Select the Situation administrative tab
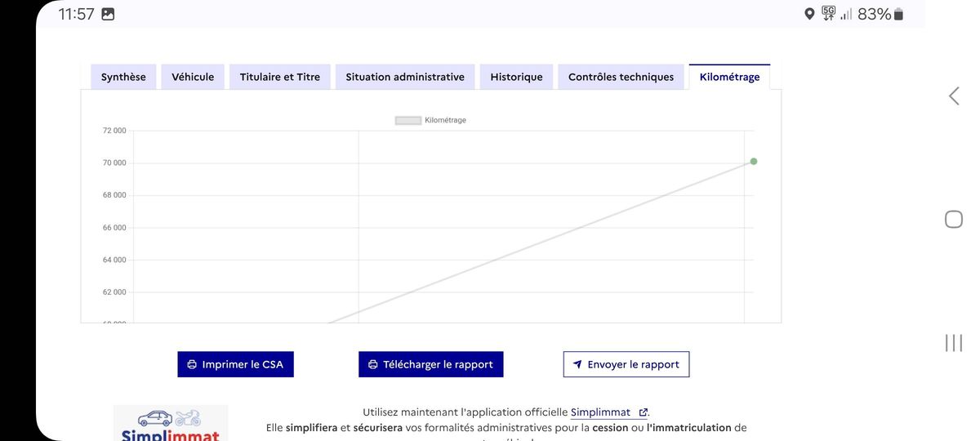This screenshot has height=441, width=980. [405, 77]
